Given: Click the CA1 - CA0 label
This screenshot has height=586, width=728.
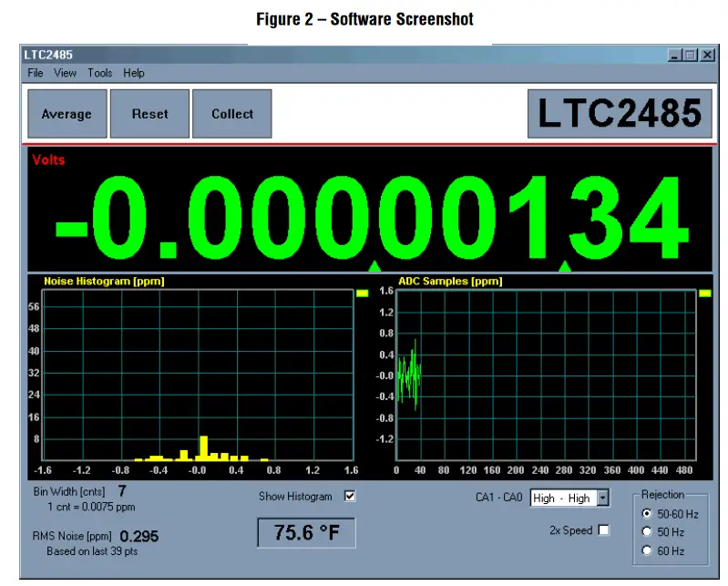Looking at the screenshot, I should coord(498,498).
